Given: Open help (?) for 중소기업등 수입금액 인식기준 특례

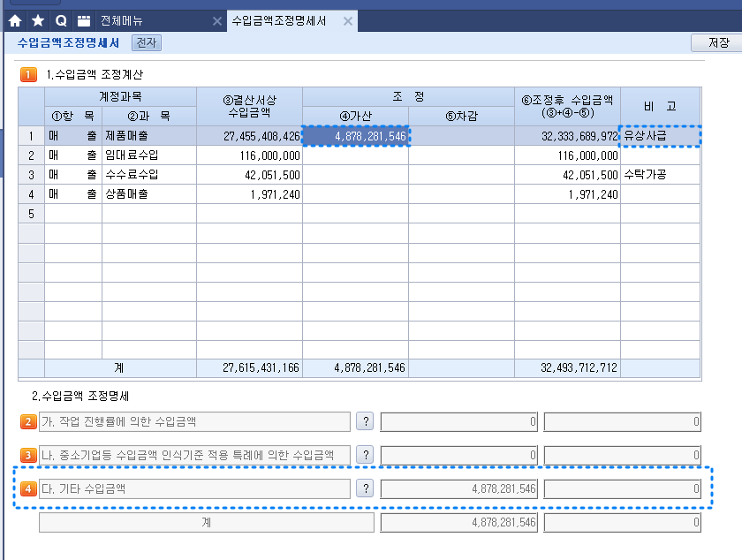Looking at the screenshot, I should [364, 455].
